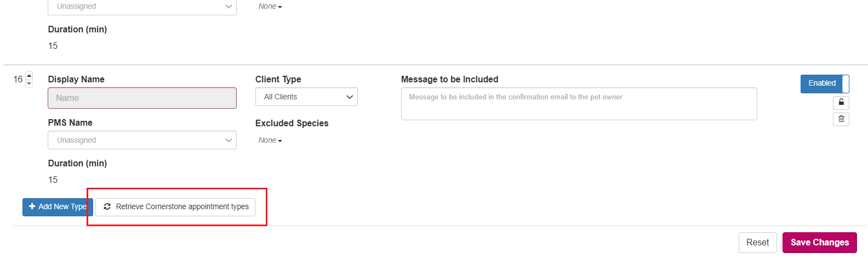Click the Reset button
The height and width of the screenshot is (269, 868).
[757, 243]
